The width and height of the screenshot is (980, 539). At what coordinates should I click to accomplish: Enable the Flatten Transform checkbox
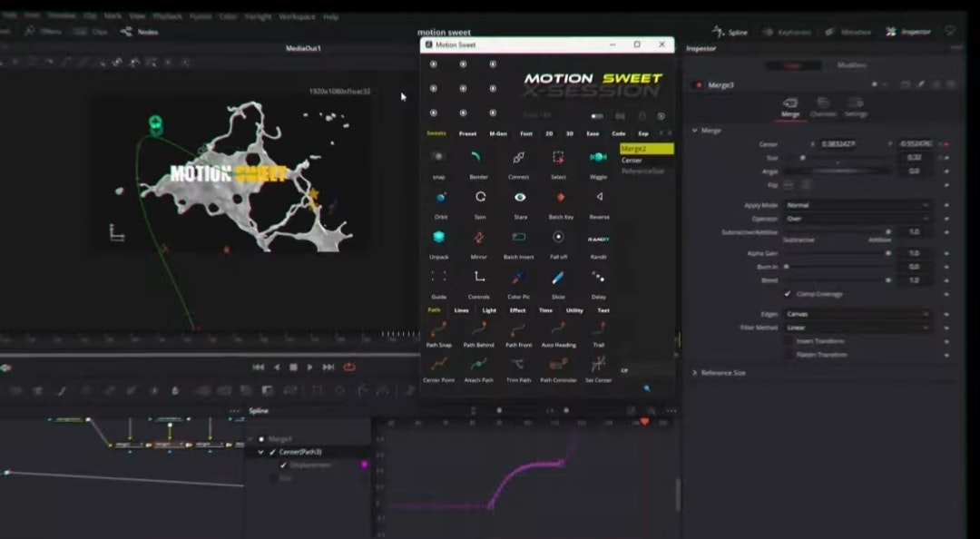pyautogui.click(x=789, y=355)
